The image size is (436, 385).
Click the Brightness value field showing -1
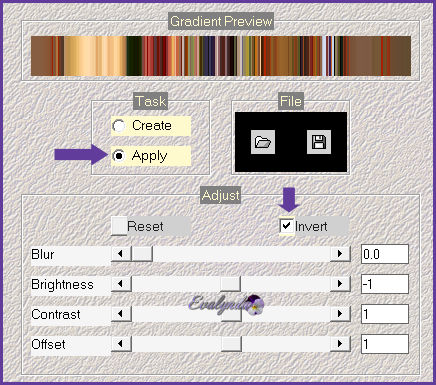coord(385,284)
